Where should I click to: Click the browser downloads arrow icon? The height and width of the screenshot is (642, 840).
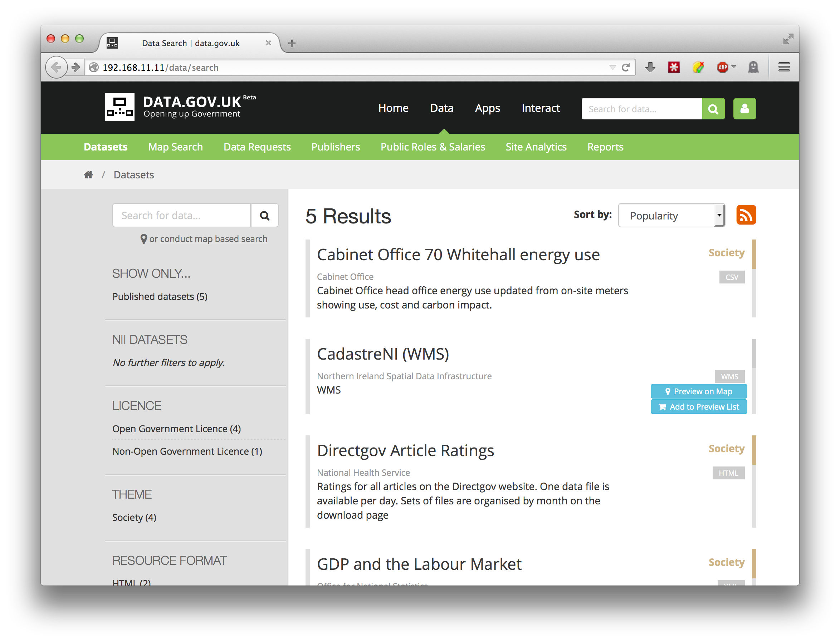coord(650,68)
